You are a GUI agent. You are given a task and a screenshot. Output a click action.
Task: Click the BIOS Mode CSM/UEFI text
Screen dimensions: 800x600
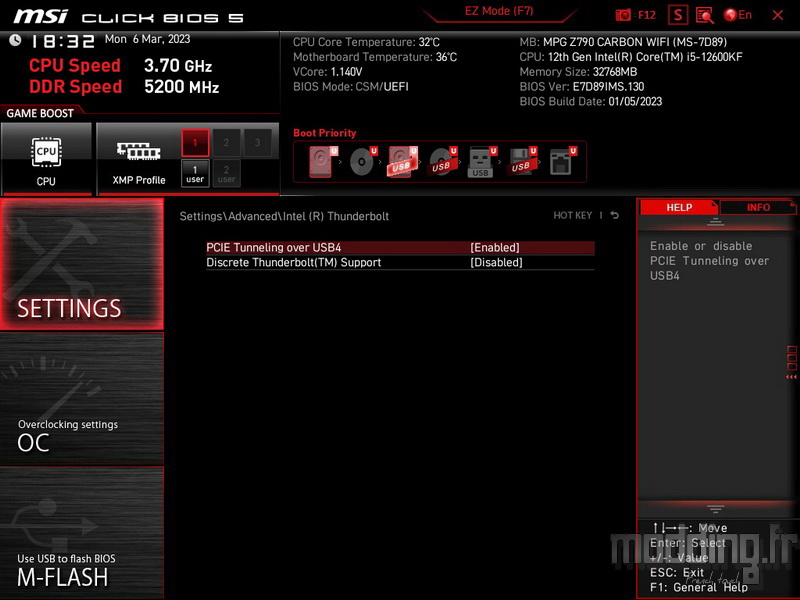pyautogui.click(x=351, y=87)
